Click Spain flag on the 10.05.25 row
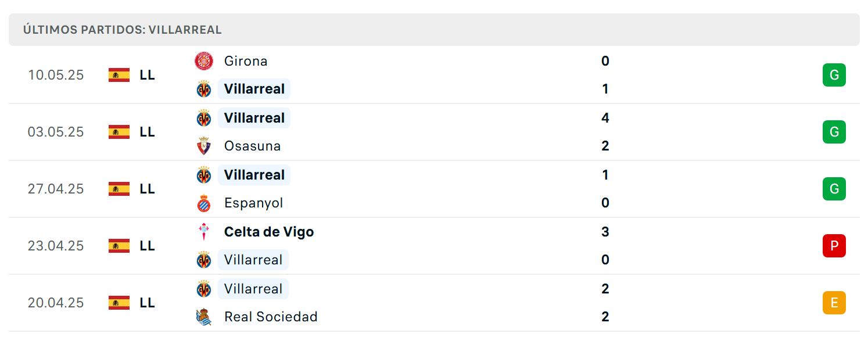 point(119,75)
